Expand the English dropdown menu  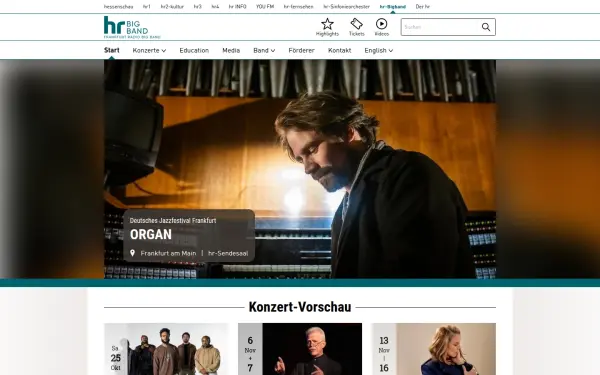378,51
